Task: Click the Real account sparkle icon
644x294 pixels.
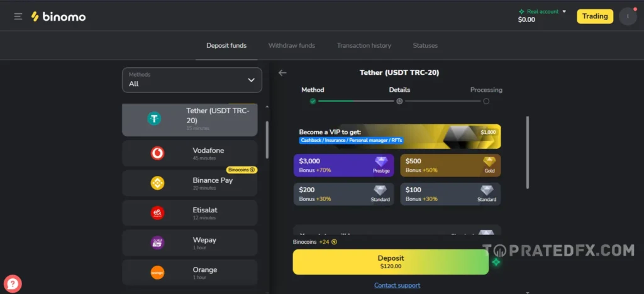Action: [521, 12]
